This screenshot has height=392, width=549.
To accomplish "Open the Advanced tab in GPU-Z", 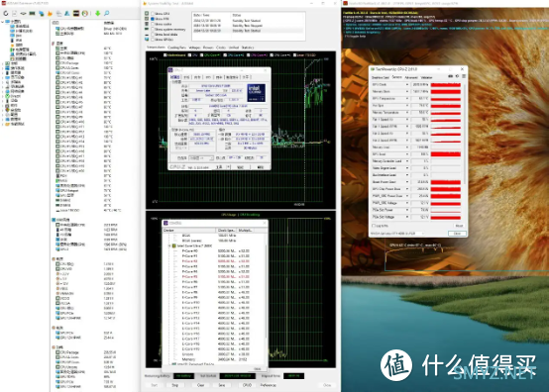I will pyautogui.click(x=411, y=77).
